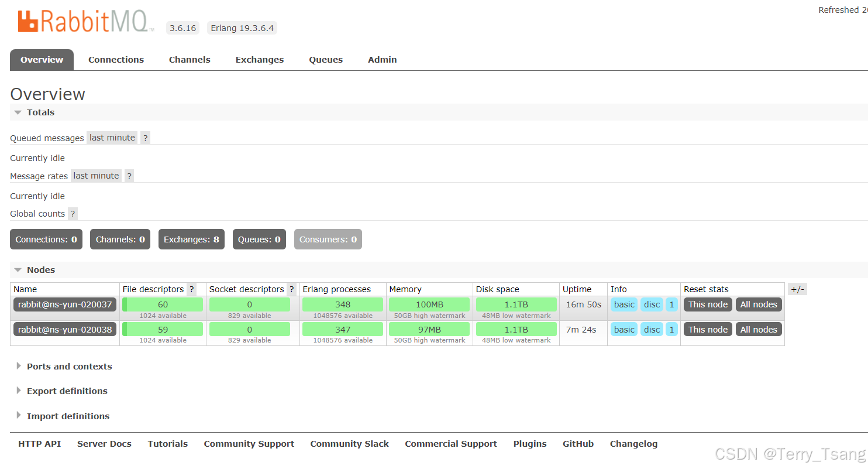Reset stats This node for ns-yun-020037
868x469 pixels.
708,304
